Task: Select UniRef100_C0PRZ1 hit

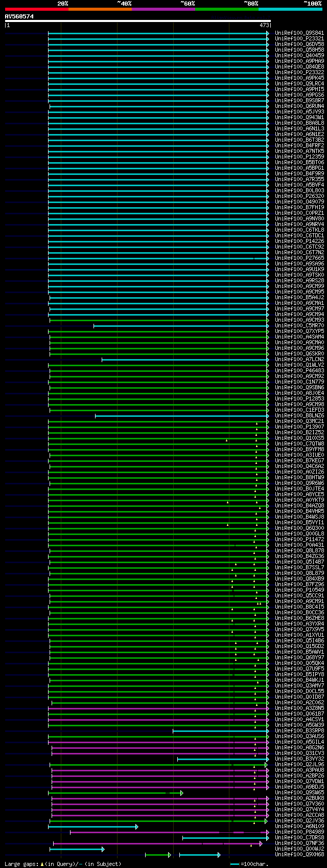Action: click(x=299, y=213)
